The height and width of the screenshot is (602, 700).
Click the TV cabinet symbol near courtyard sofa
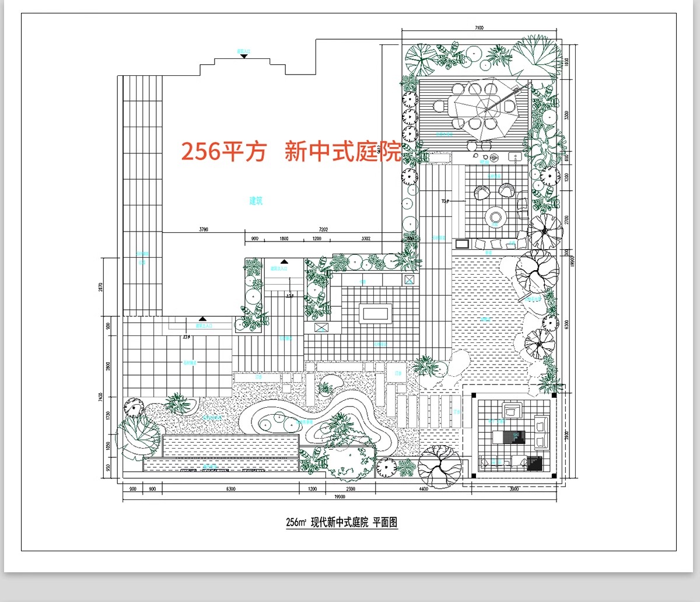[463, 244]
